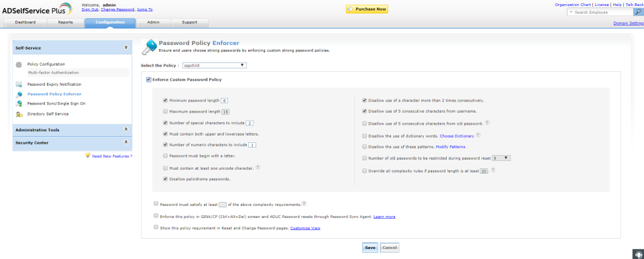Open the Admin tab
The width and height of the screenshot is (644, 259).
point(153,23)
